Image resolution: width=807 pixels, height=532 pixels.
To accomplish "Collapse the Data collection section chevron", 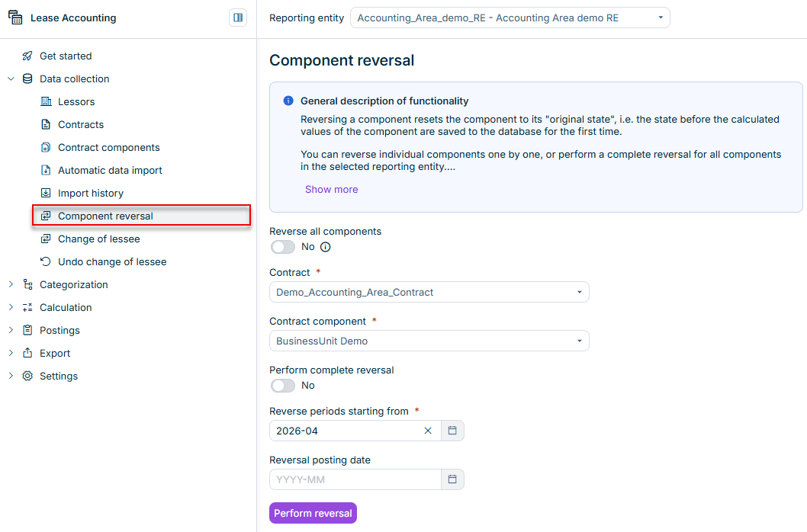I will (11, 79).
